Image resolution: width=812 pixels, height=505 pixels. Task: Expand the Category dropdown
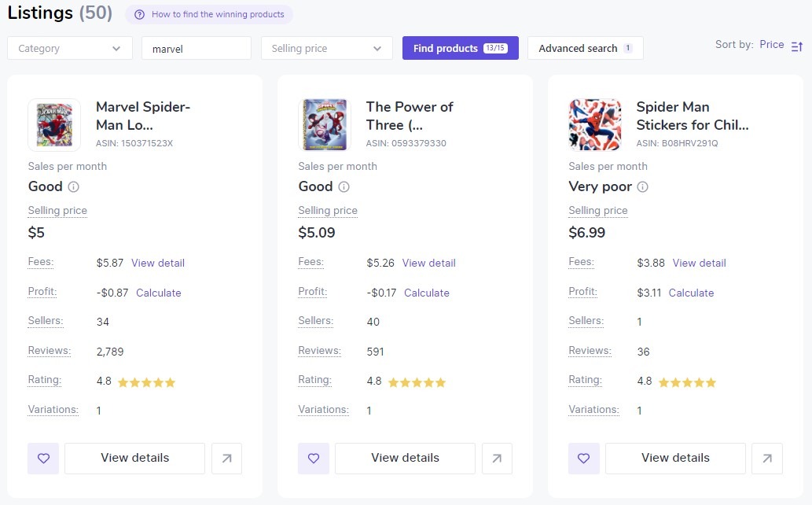point(70,48)
